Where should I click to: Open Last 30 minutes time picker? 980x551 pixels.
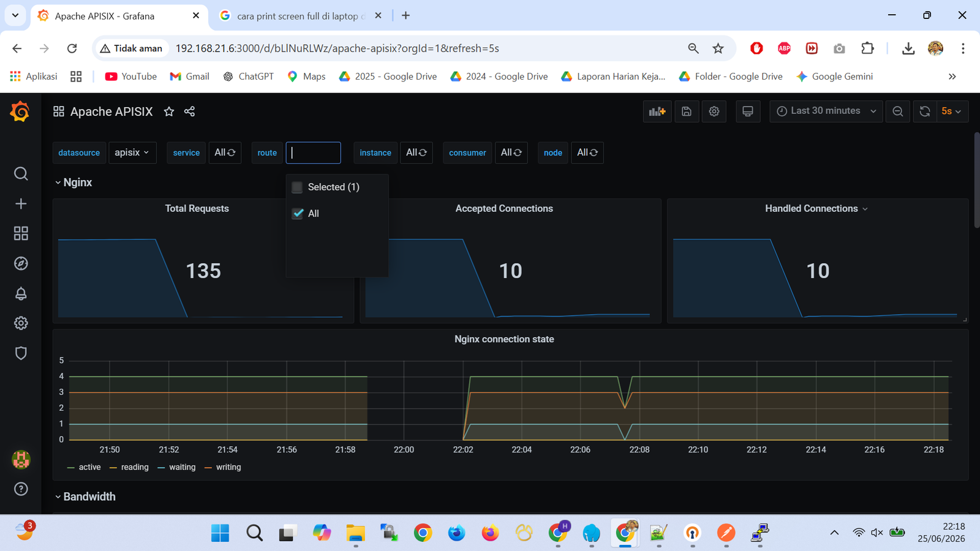pos(826,111)
